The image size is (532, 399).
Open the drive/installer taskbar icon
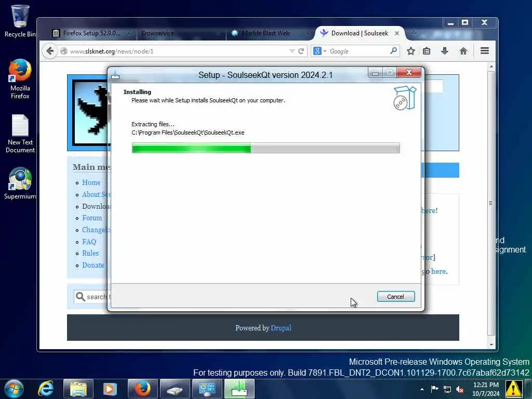pyautogui.click(x=175, y=389)
